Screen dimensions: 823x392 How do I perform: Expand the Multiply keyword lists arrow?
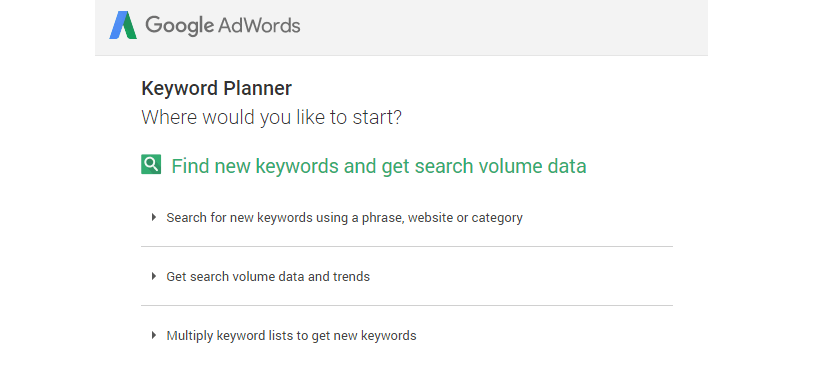click(x=154, y=335)
